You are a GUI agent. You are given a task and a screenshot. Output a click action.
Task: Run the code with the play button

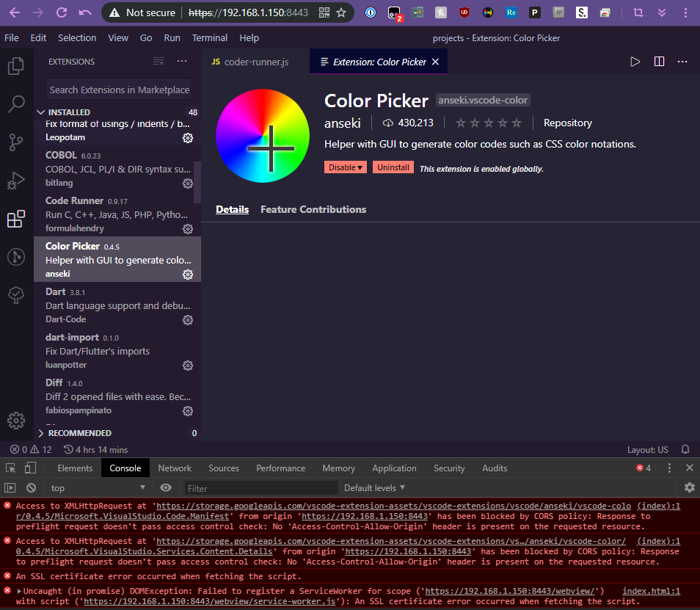click(x=634, y=62)
